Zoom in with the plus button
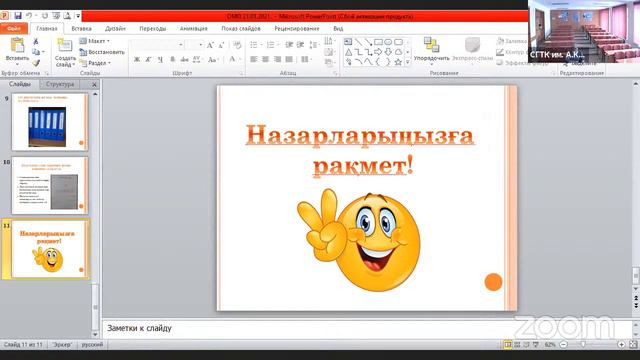This screenshot has height=360, width=640. click(621, 345)
